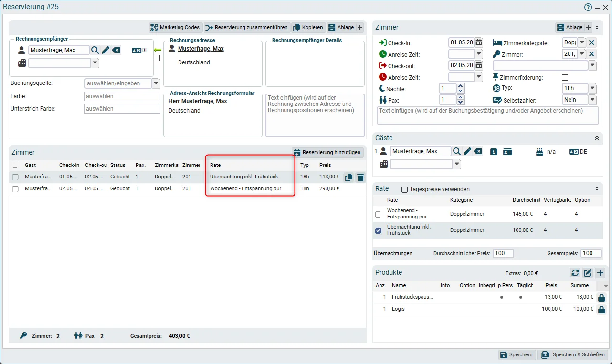Click lock icon on Frühstückspauschale row
This screenshot has height=364, width=612.
click(601, 297)
